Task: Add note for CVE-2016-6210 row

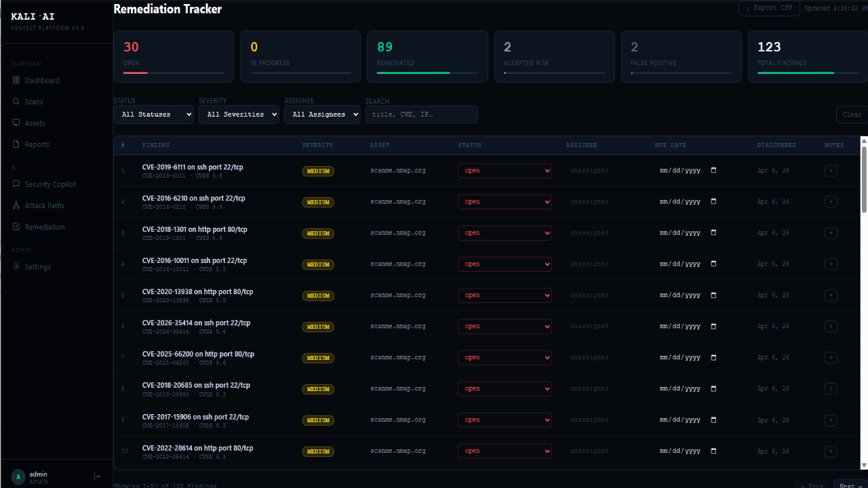Action: (x=831, y=202)
